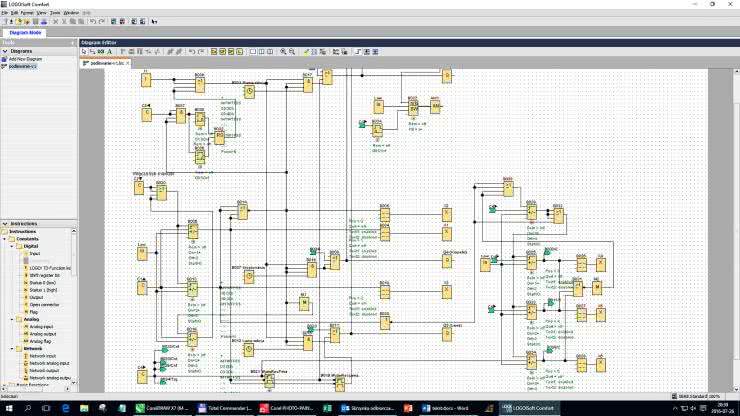The width and height of the screenshot is (740, 416).
Task: Select the arrow selection tool in editor toolbar
Action: pyautogui.click(x=85, y=51)
